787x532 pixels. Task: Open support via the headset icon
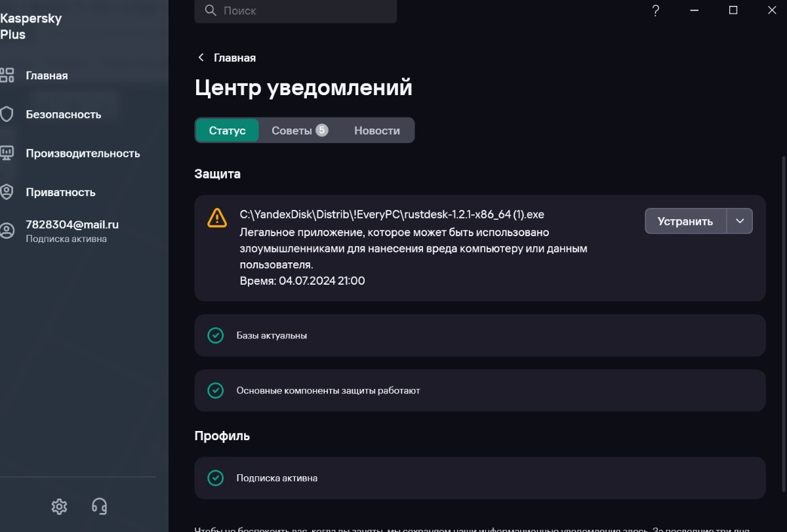tap(100, 506)
